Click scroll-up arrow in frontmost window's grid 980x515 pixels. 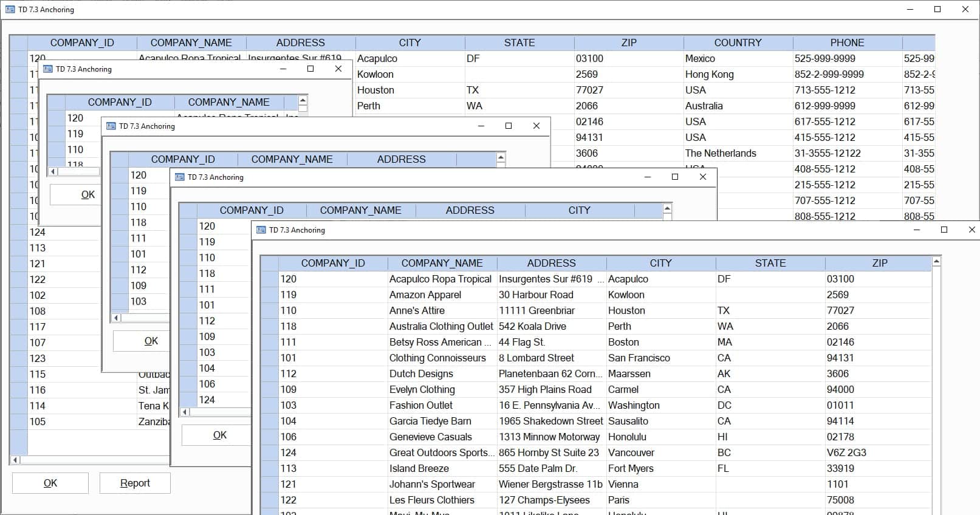936,262
